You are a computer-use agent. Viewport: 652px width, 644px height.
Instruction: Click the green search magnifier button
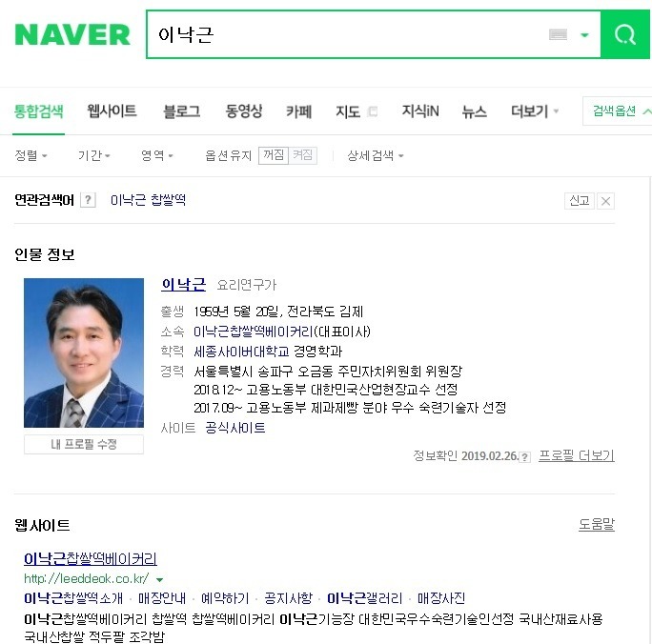pyautogui.click(x=625, y=34)
